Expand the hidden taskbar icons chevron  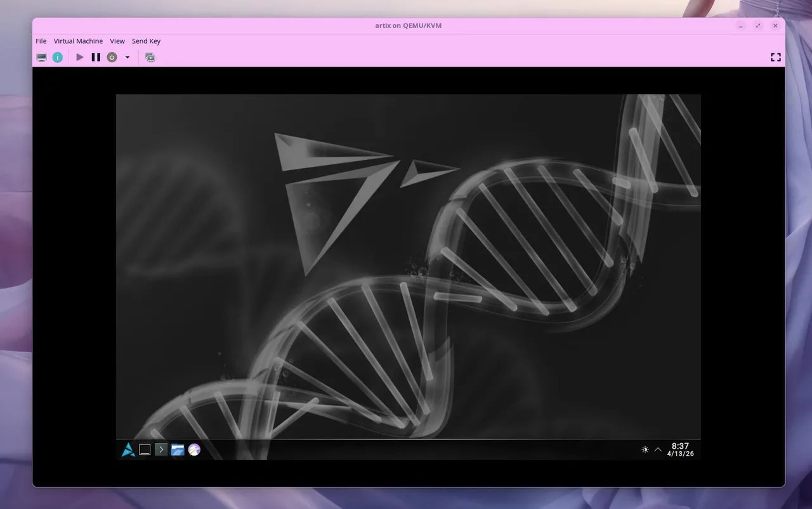[x=658, y=449]
